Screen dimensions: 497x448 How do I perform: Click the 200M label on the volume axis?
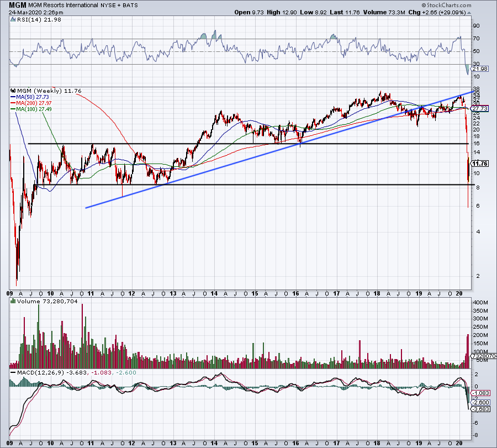tap(480, 335)
